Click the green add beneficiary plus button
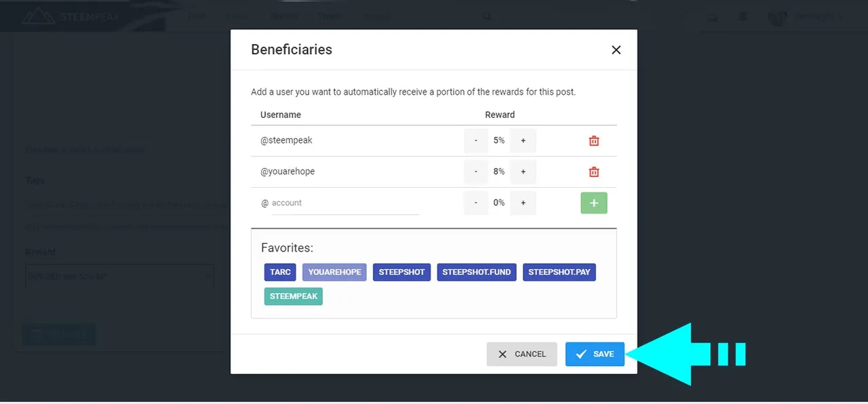Screen dimensions: 868x404 tap(594, 203)
